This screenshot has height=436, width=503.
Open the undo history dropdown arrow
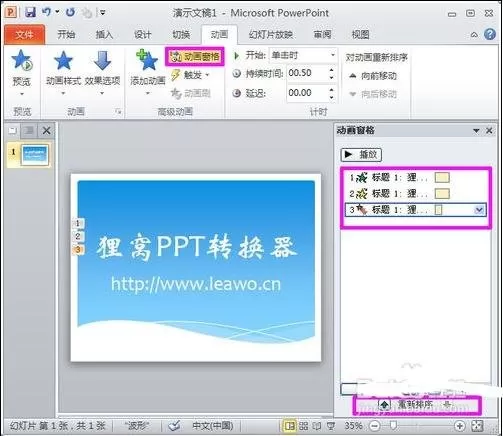pyautogui.click(x=57, y=12)
